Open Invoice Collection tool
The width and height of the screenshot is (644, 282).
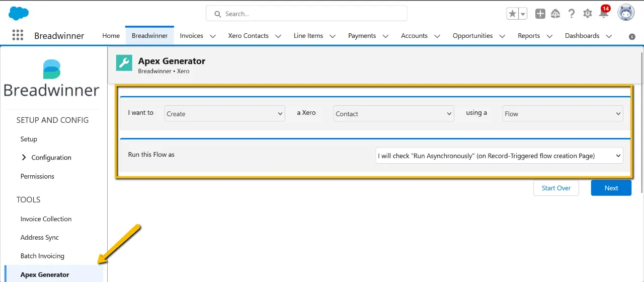coord(46,219)
